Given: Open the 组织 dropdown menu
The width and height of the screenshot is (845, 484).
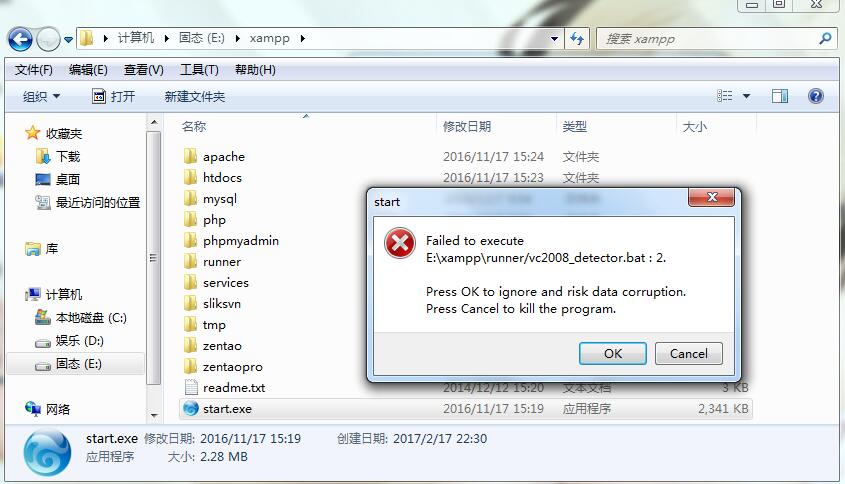Looking at the screenshot, I should coord(41,96).
